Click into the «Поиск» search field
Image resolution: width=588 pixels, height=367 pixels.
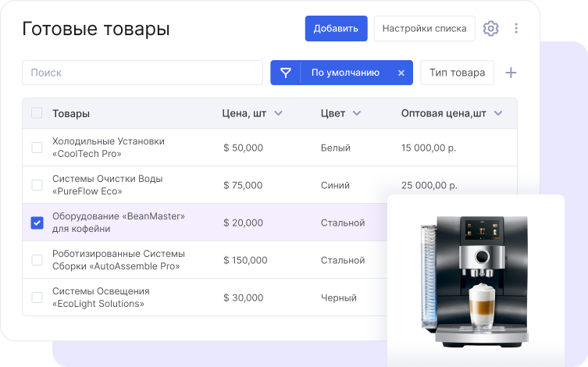pyautogui.click(x=142, y=73)
